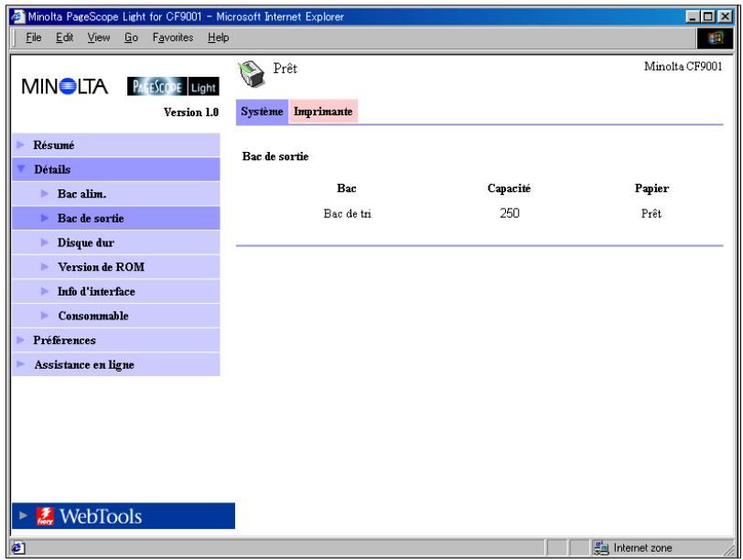743x560 pixels.
Task: Open WebTools link
Action: coord(124,516)
